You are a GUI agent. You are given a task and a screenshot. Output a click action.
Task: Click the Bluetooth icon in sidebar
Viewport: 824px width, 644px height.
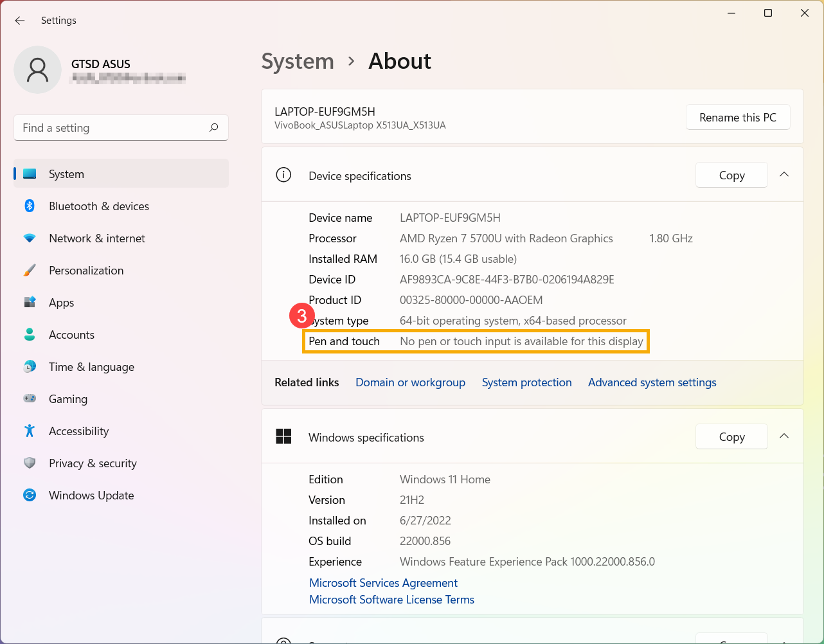[30, 206]
